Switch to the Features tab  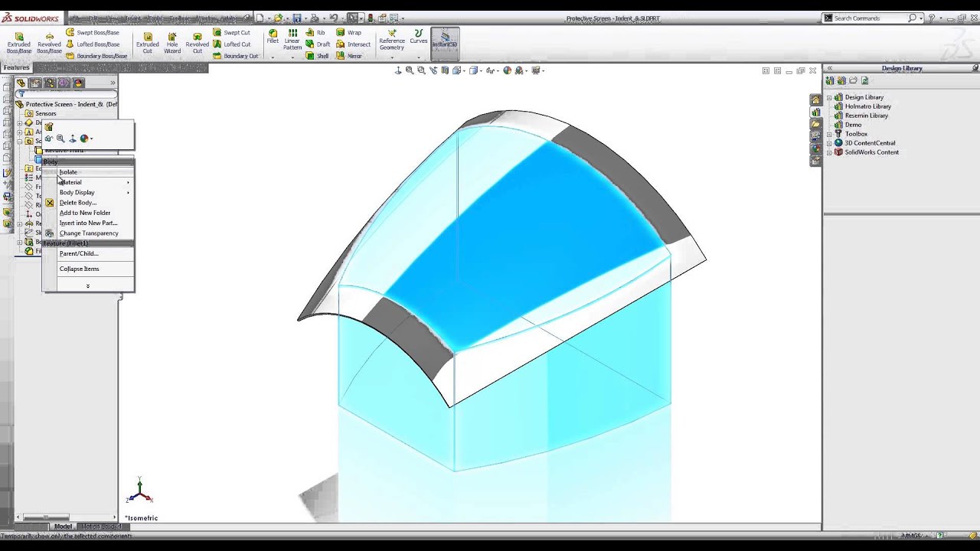[x=16, y=67]
